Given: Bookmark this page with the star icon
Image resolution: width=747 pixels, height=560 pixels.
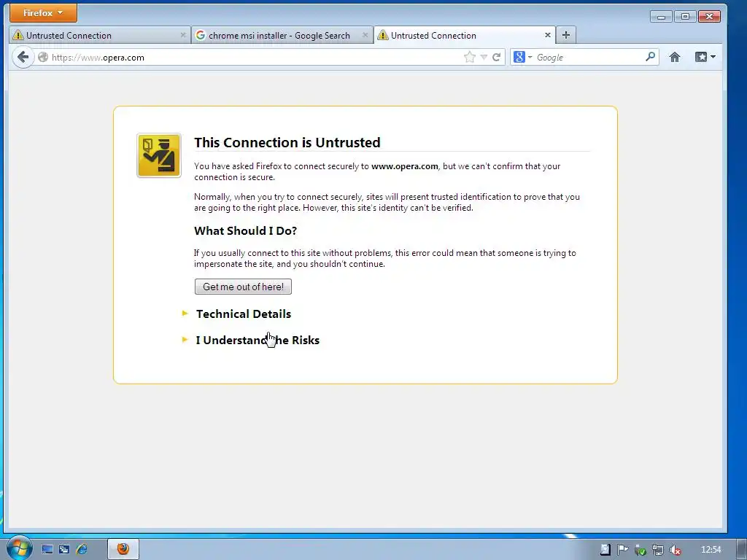Looking at the screenshot, I should [x=470, y=57].
